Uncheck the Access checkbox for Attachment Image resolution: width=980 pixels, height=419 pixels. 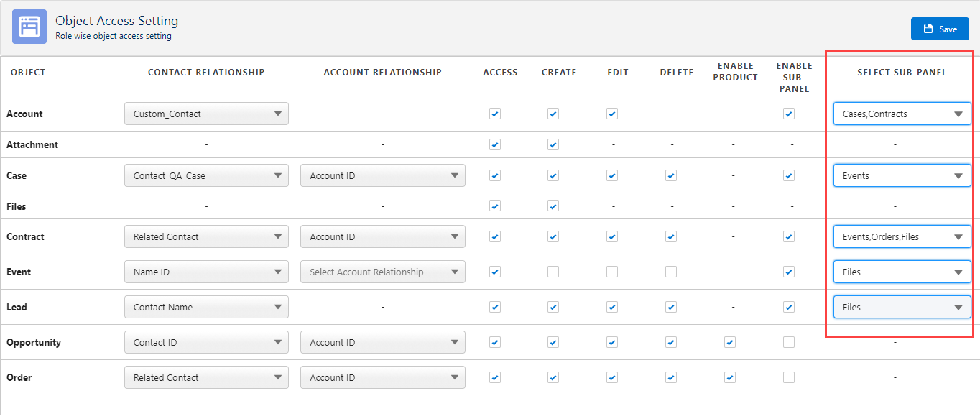click(x=494, y=144)
